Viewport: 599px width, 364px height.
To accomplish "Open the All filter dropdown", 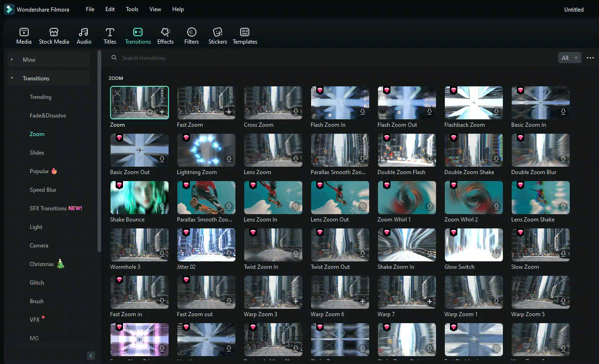I will 569,58.
